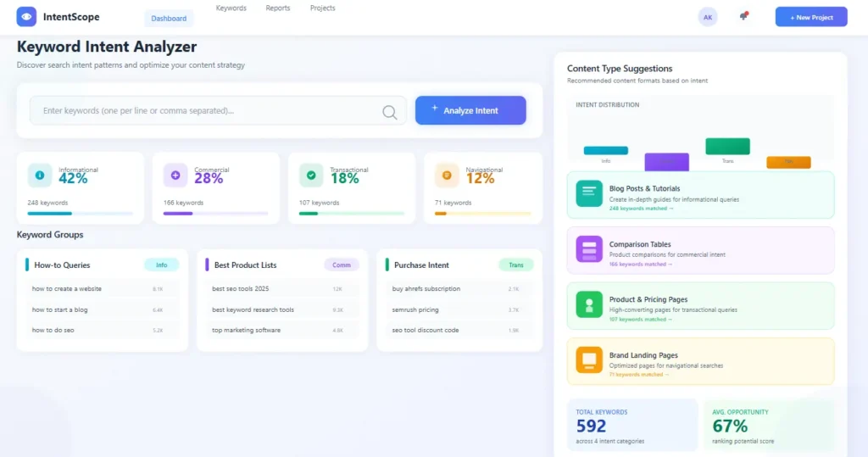
Task: Click the Blog Posts & Tutorials icon
Action: coord(589,193)
